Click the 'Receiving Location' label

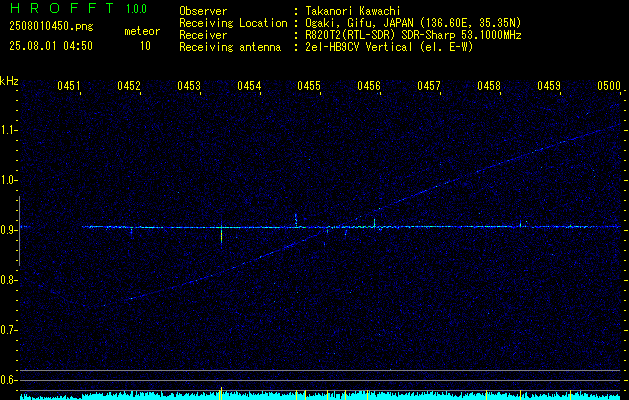tap(233, 23)
